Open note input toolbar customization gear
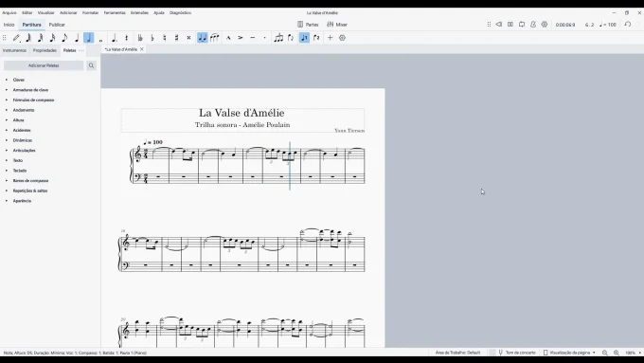Image resolution: width=644 pixels, height=363 pixels. [342, 38]
